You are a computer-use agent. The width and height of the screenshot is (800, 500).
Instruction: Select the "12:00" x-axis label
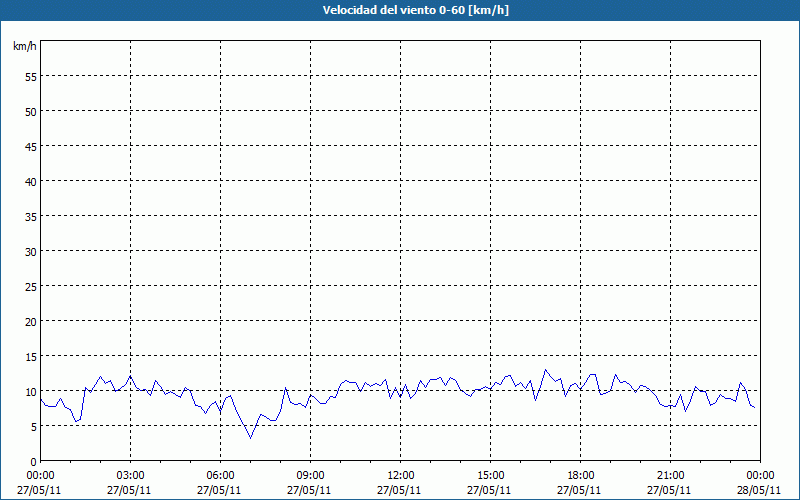coord(401,476)
